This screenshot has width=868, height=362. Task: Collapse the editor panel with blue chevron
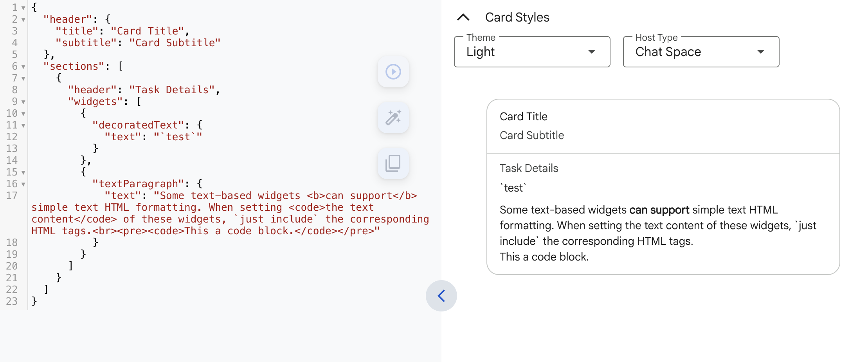point(441,296)
